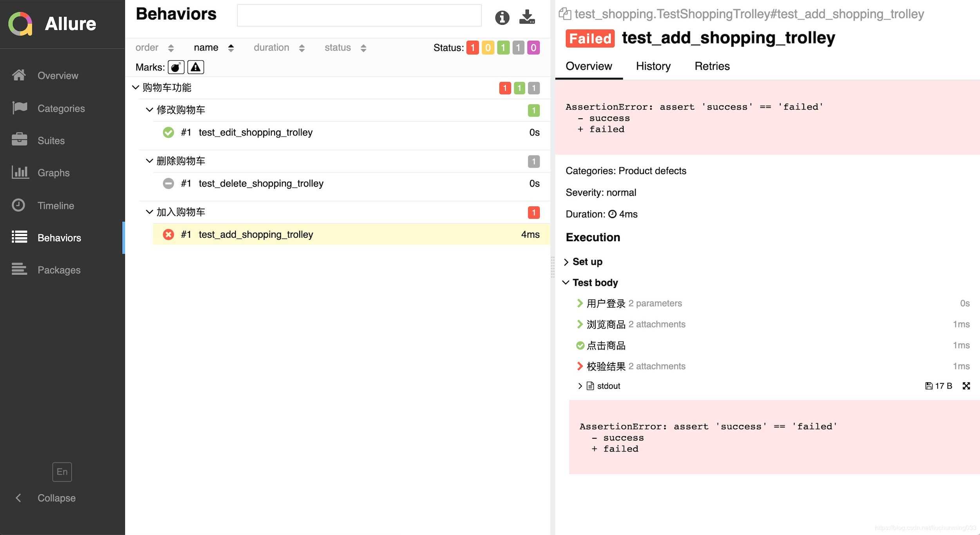This screenshot has width=980, height=535.
Task: Select the order column dropdown sorter
Action: click(170, 47)
